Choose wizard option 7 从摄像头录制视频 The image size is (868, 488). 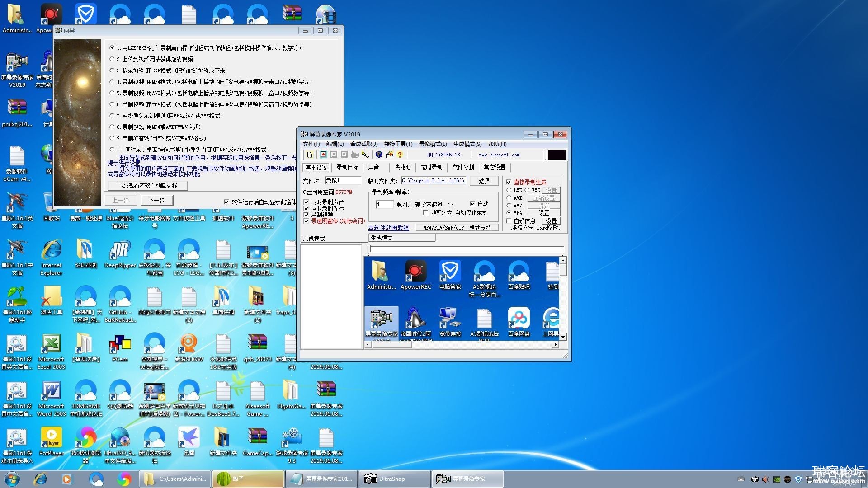pos(112,115)
